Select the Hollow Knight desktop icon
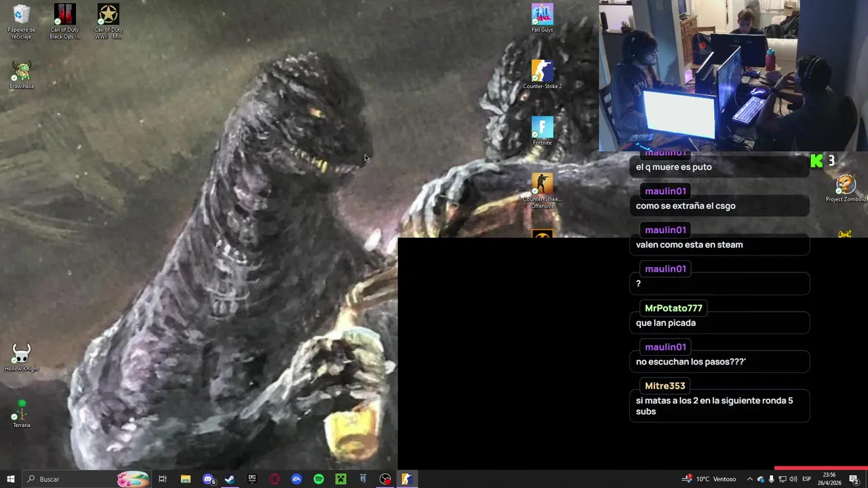This screenshot has height=488, width=868. (x=21, y=357)
